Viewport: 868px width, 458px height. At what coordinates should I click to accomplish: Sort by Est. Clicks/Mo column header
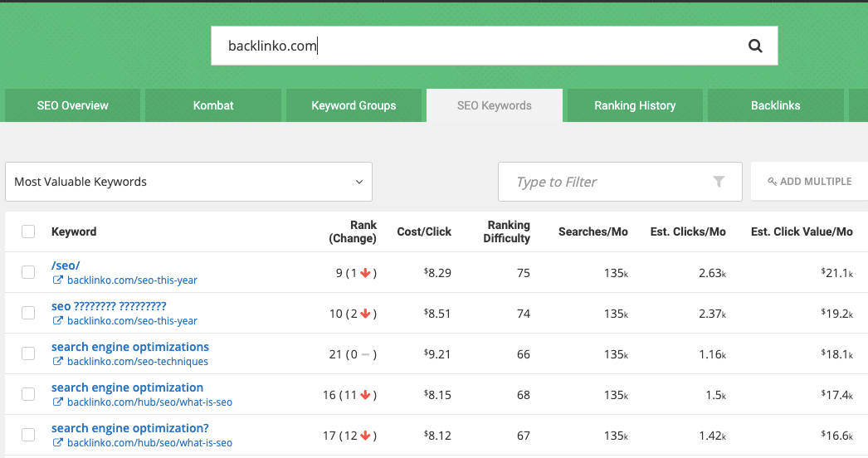pos(688,231)
